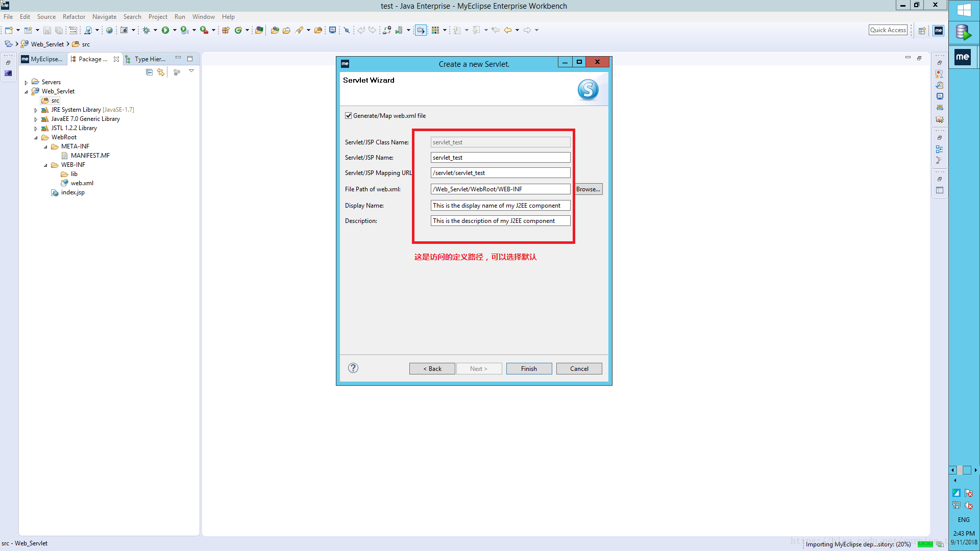Image resolution: width=980 pixels, height=551 pixels.
Task: Click the help question mark icon in wizard
Action: coord(353,368)
